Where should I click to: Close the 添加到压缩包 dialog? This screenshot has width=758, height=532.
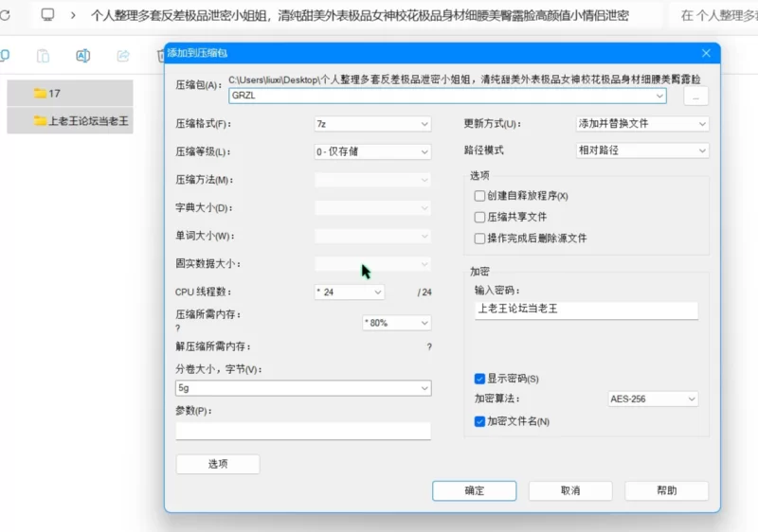tap(706, 53)
